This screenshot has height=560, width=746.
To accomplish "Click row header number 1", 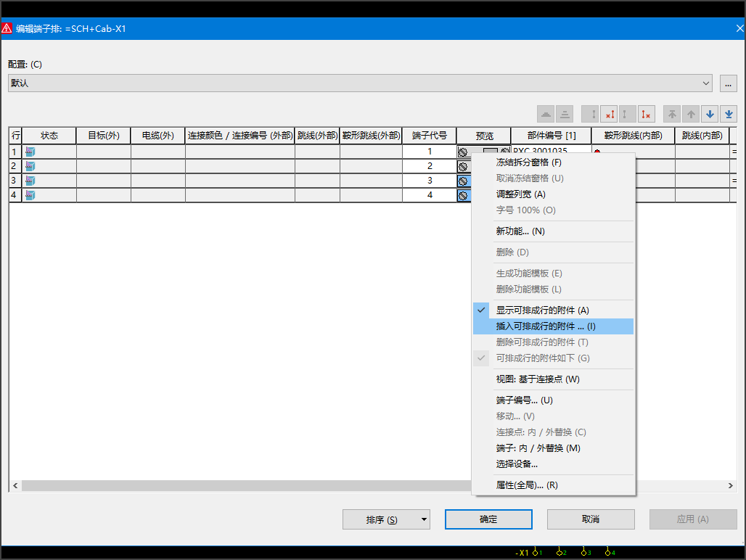I will [x=15, y=152].
